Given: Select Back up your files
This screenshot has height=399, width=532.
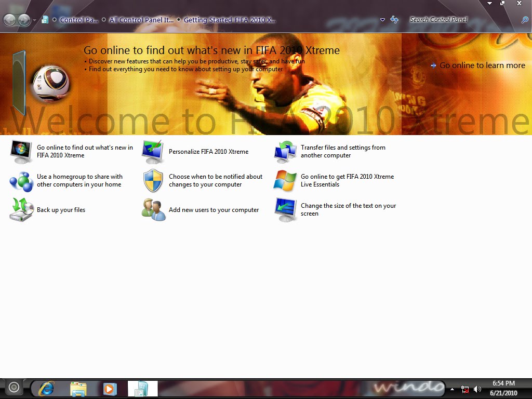Looking at the screenshot, I should tap(61, 210).
